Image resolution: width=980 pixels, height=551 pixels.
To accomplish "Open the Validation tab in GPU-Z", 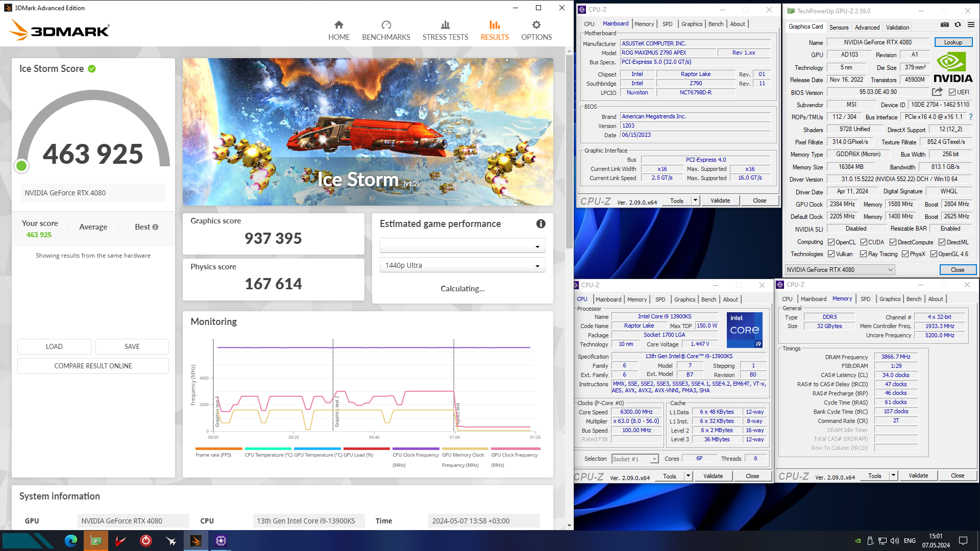I will coord(897,28).
